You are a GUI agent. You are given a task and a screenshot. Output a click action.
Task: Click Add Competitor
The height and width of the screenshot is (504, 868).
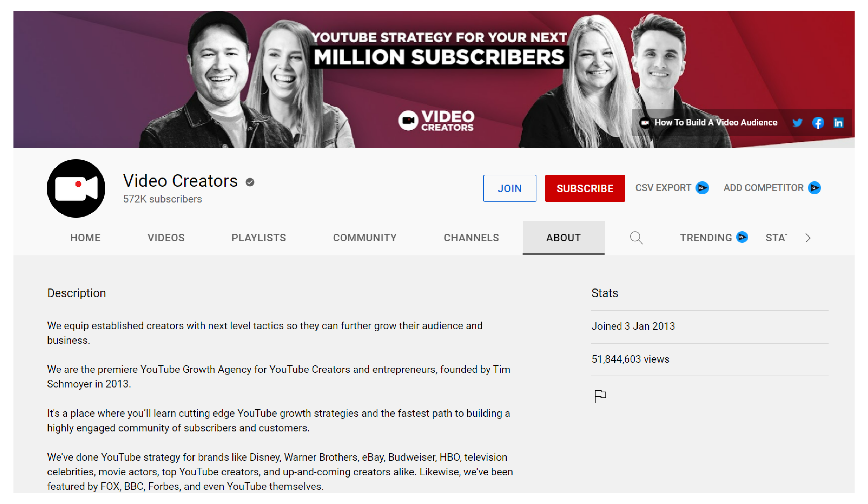763,188
